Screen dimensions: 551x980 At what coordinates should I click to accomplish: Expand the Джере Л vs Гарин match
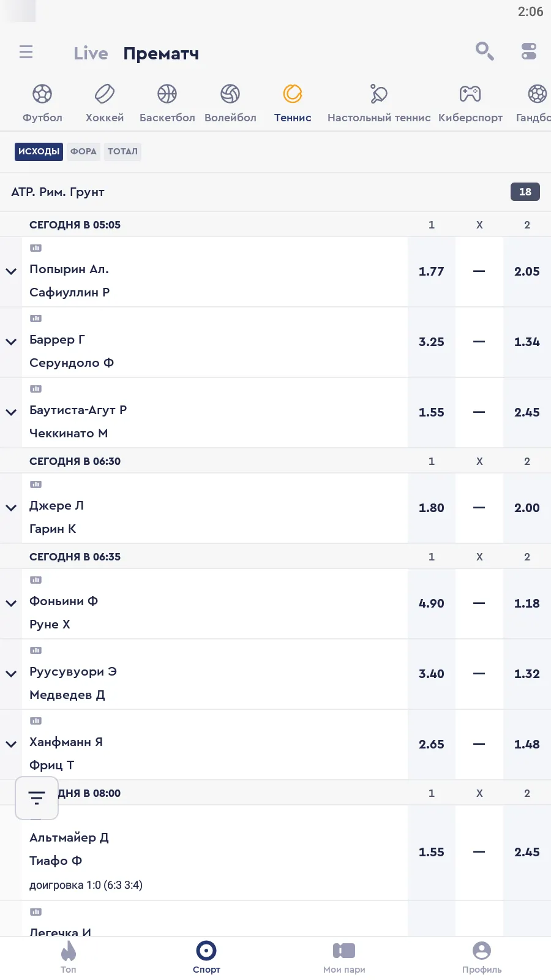[x=11, y=508]
